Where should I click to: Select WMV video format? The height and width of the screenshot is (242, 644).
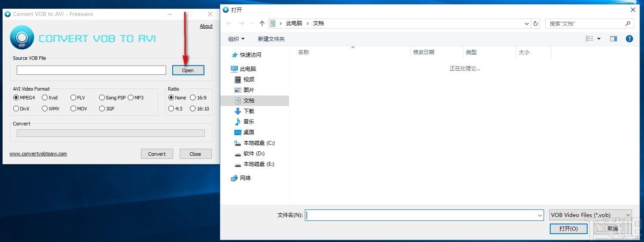[50, 109]
